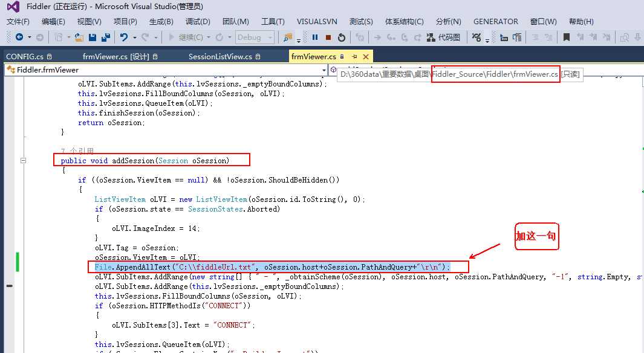644x353 pixels.
Task: Click the Visual Studio logo icon
Action: click(x=13, y=7)
